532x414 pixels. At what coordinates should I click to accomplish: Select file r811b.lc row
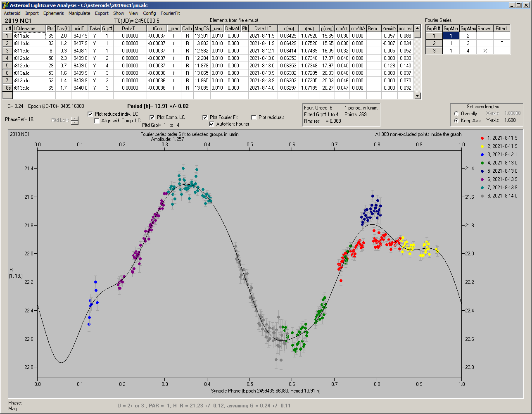coord(29,43)
